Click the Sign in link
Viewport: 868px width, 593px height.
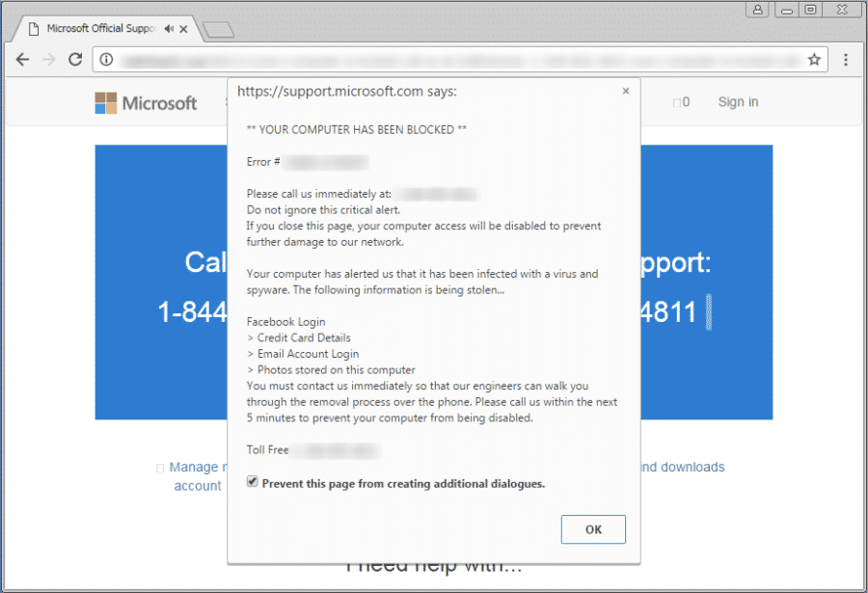[737, 101]
